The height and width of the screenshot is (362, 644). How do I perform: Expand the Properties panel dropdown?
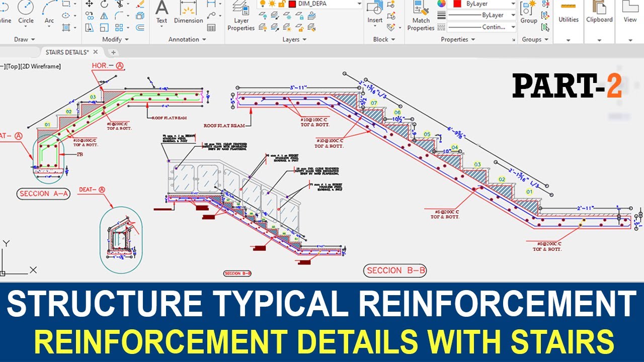click(x=457, y=39)
